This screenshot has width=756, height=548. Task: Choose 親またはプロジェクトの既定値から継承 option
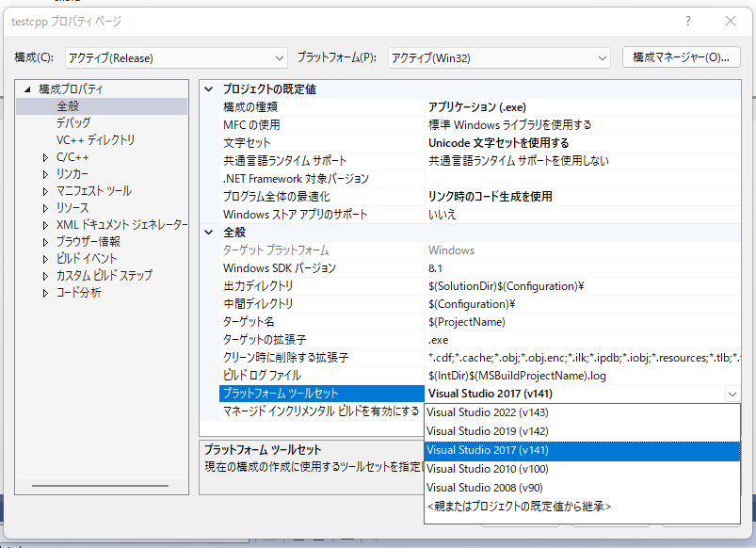pos(582,507)
